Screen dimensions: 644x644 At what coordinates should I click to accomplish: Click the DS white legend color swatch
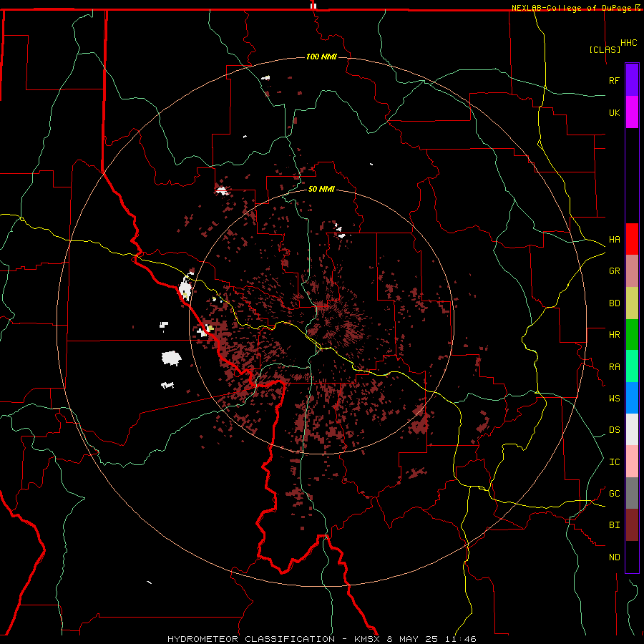coord(632,429)
